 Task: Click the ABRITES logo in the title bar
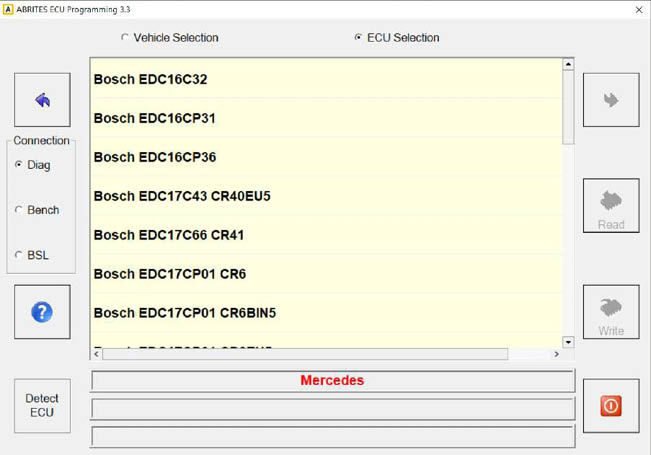point(9,8)
